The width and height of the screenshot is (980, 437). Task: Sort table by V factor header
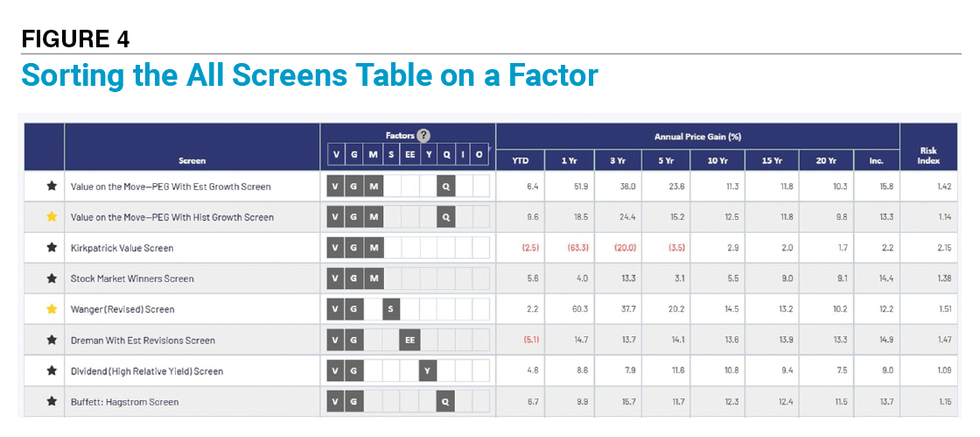[x=337, y=156]
